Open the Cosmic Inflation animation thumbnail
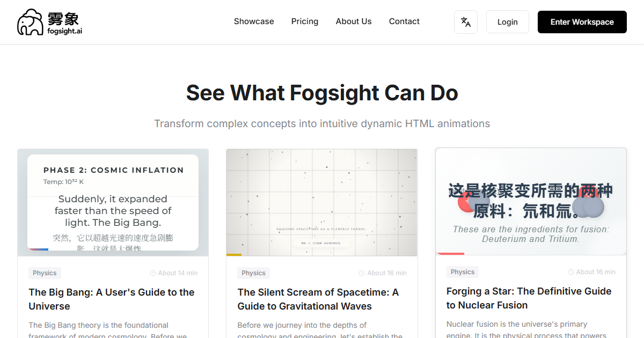Image resolution: width=644 pixels, height=338 pixels. pos(113,202)
